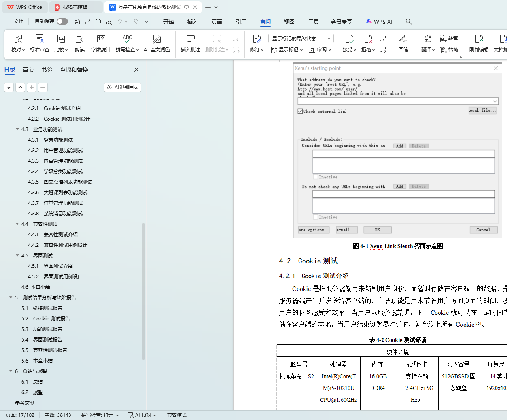This screenshot has height=420, width=507.
Task: Open the Standard Review (标准审查) tool
Action: coord(40,43)
